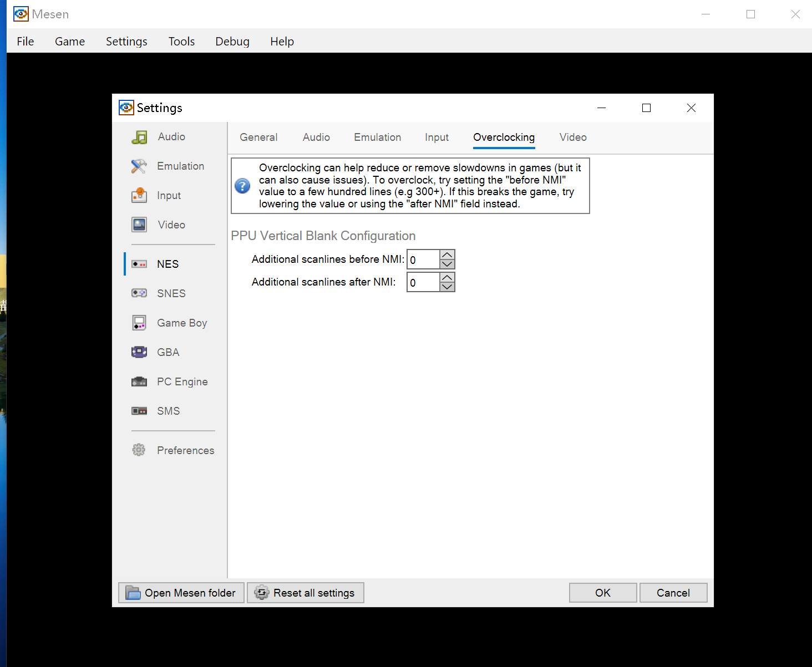The height and width of the screenshot is (667, 812).
Task: Minimize the Settings dialog window
Action: 601,108
